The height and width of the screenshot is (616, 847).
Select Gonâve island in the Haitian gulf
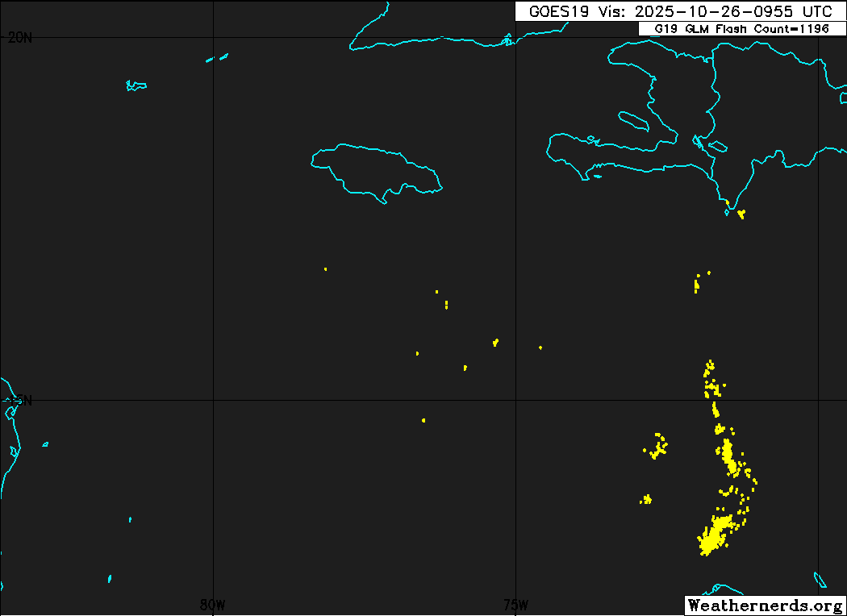[634, 121]
